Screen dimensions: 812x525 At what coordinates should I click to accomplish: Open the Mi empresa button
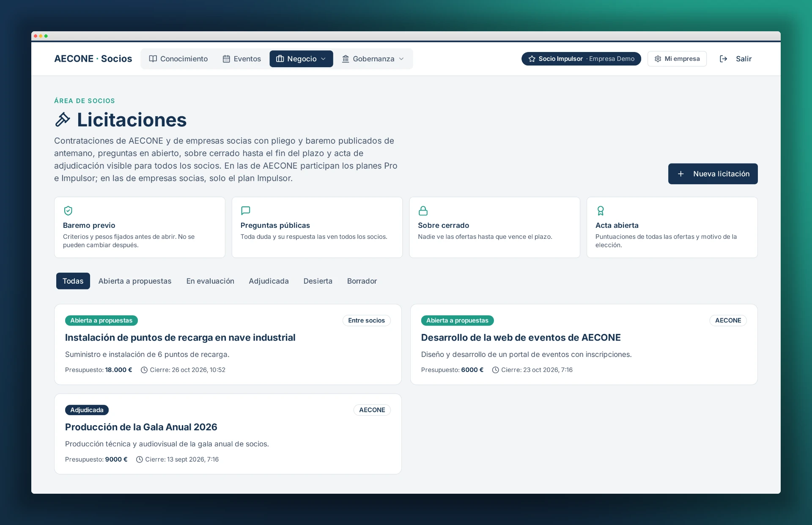pyautogui.click(x=677, y=59)
